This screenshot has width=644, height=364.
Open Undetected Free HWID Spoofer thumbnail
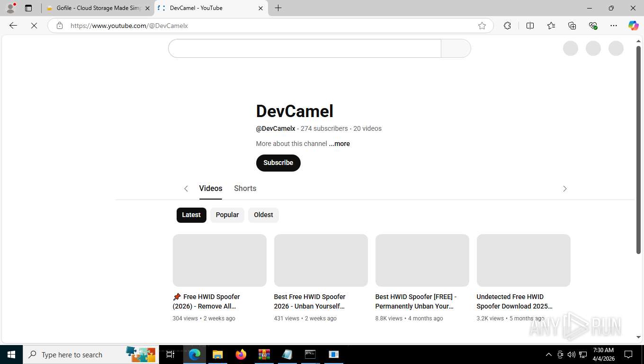(x=524, y=260)
